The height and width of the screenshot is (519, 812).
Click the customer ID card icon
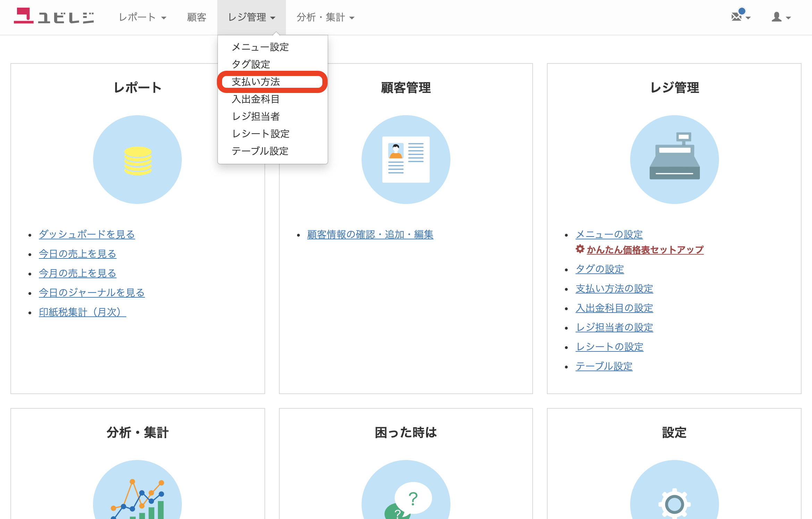pos(406,160)
